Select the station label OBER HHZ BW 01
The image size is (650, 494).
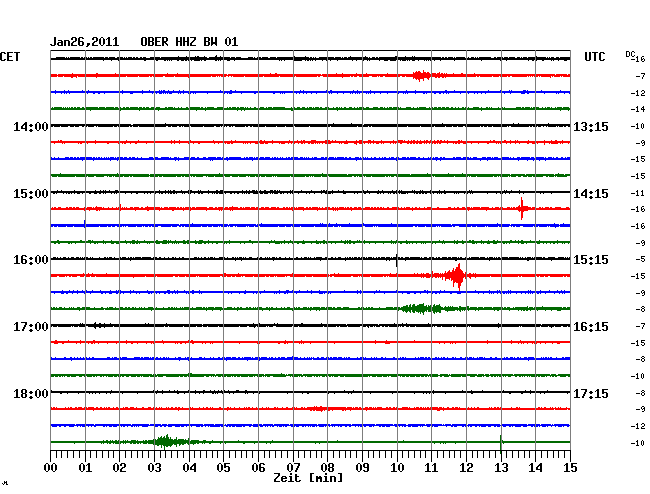(x=189, y=42)
